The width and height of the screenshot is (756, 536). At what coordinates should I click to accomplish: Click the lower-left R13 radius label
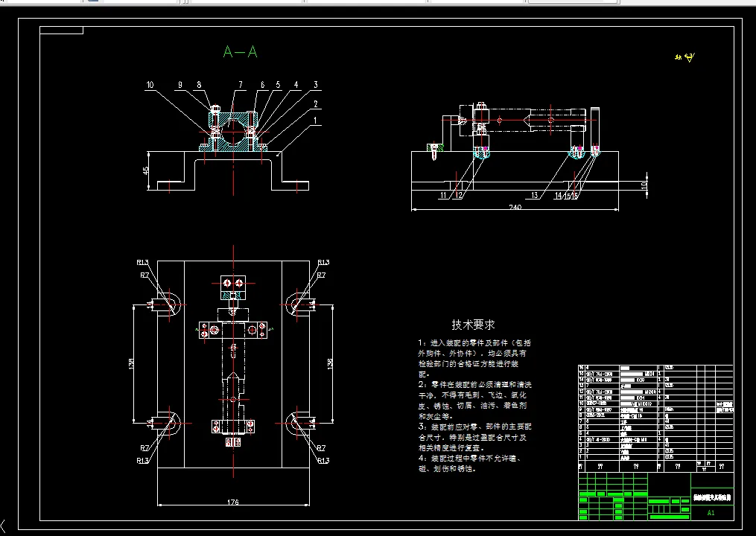[143, 461]
